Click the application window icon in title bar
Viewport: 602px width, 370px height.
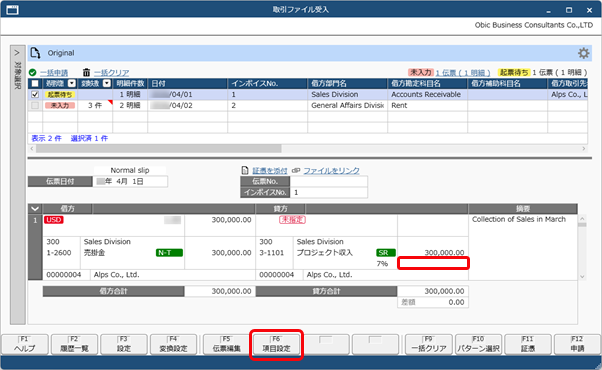(12, 10)
